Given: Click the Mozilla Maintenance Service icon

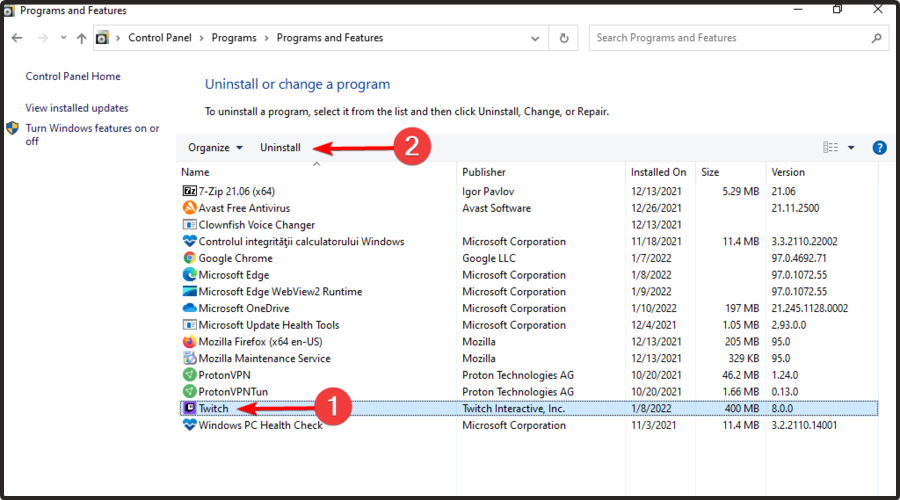Looking at the screenshot, I should click(189, 358).
